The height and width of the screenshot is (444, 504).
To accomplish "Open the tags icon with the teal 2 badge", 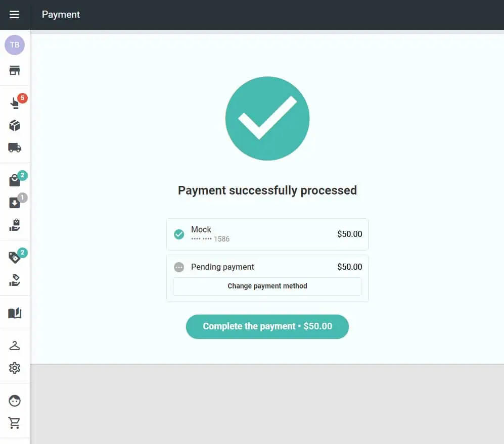I will pyautogui.click(x=15, y=257).
